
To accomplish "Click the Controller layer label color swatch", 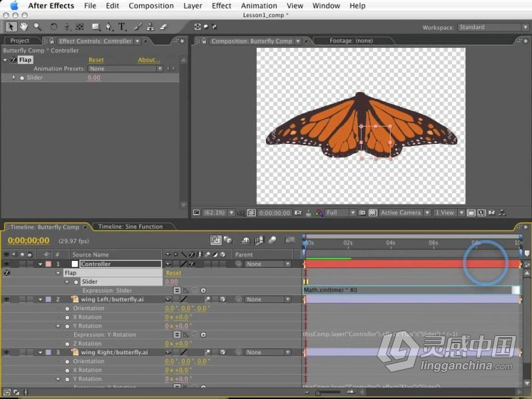I will pos(49,264).
